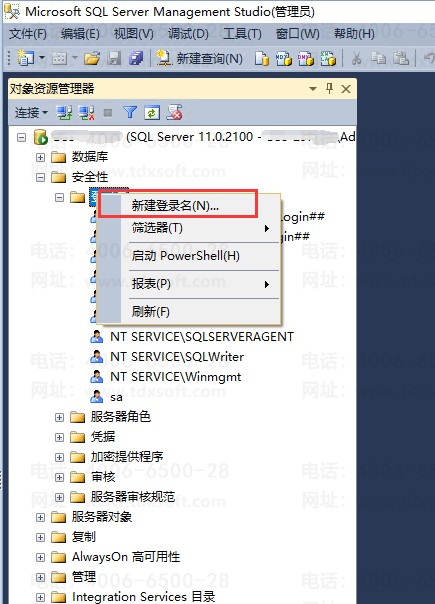Viewport: 435px width, 604px height.
Task: Click the Save All toolbar icon
Action: pyautogui.click(x=136, y=59)
